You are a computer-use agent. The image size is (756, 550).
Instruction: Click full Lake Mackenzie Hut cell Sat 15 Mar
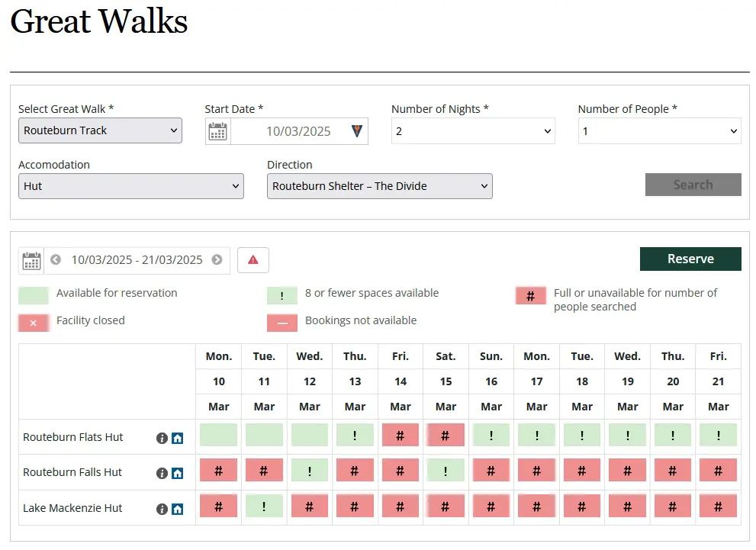tap(446, 506)
